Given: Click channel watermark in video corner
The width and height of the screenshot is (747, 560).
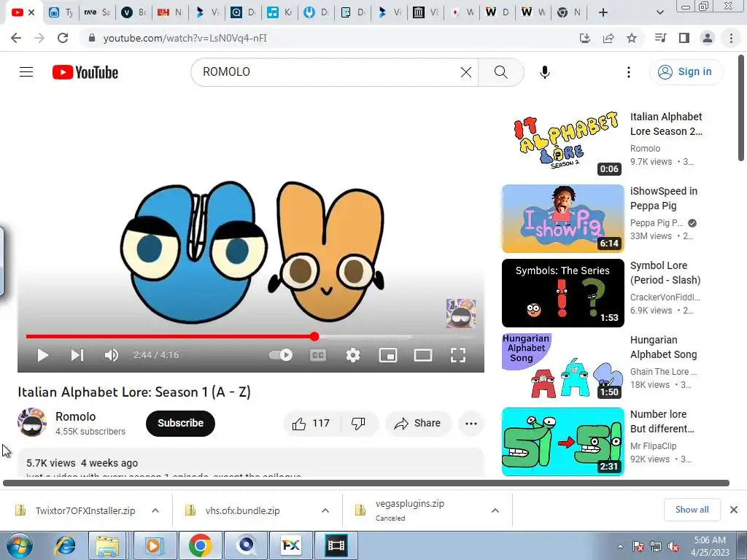Looking at the screenshot, I should click(x=461, y=314).
